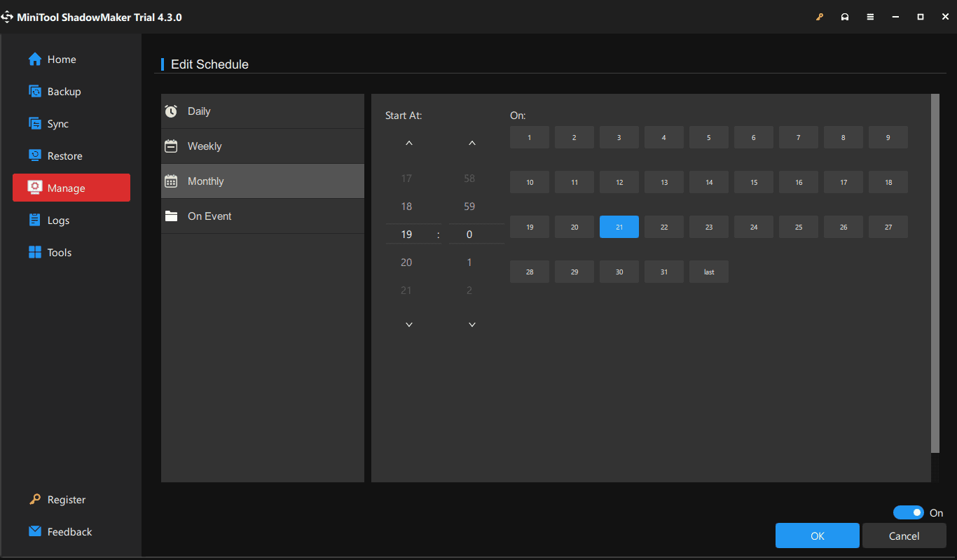Click minute value 59 in time picker
This screenshot has height=560, width=957.
[469, 206]
